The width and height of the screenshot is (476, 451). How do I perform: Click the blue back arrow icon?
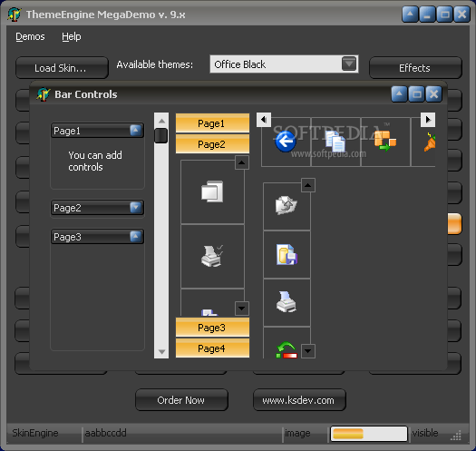tap(286, 142)
